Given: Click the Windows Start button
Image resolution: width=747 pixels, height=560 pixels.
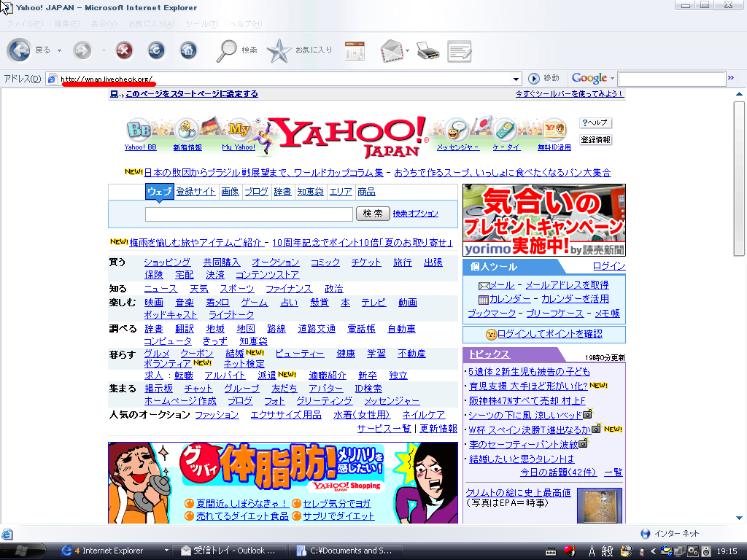Looking at the screenshot, I should (23, 551).
